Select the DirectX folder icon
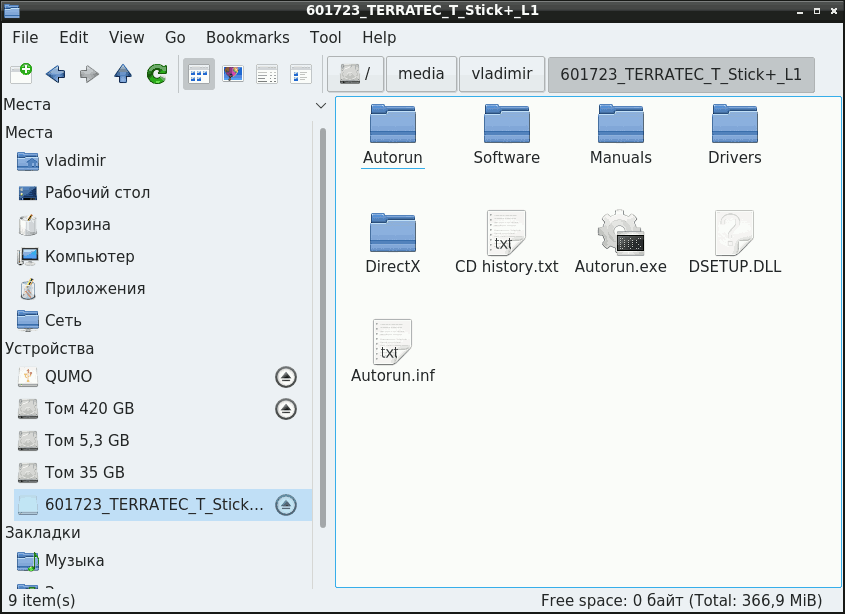This screenshot has height=614, width=845. (x=393, y=232)
